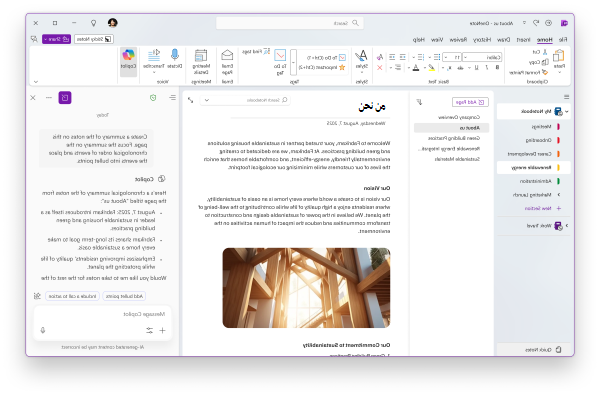This screenshot has height=395, width=600.
Task: Collapse the ribbon with the chevron
Action: (36, 82)
